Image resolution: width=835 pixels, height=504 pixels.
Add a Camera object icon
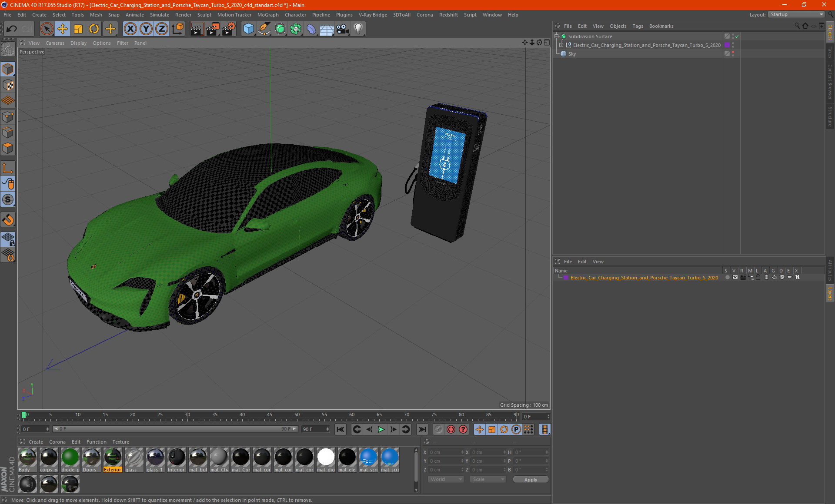[x=343, y=29]
